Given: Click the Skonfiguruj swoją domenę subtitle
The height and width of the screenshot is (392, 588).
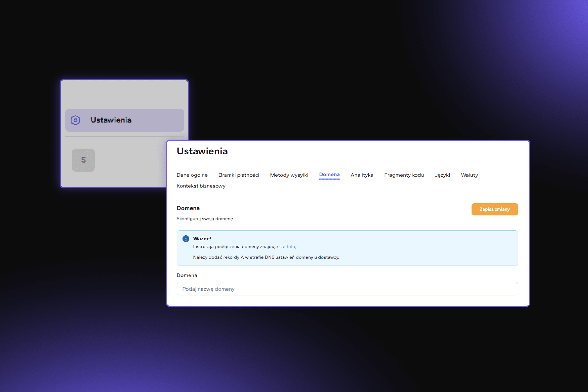Looking at the screenshot, I should coord(205,219).
